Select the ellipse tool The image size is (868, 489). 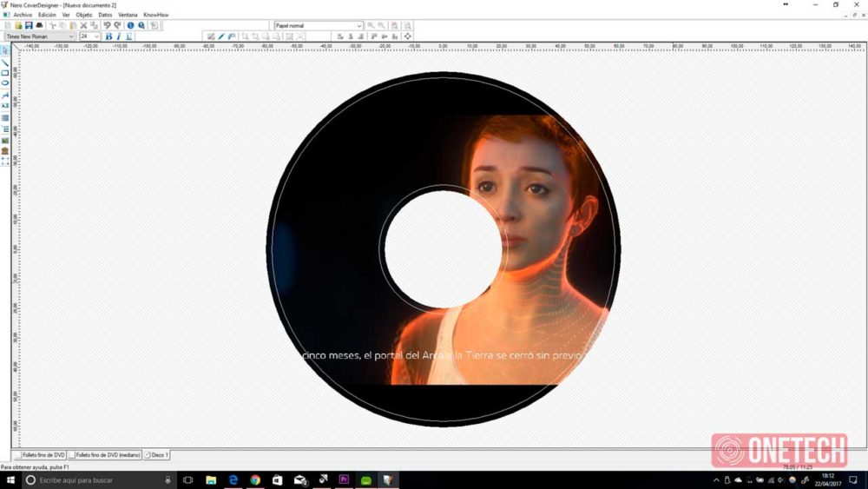5,83
